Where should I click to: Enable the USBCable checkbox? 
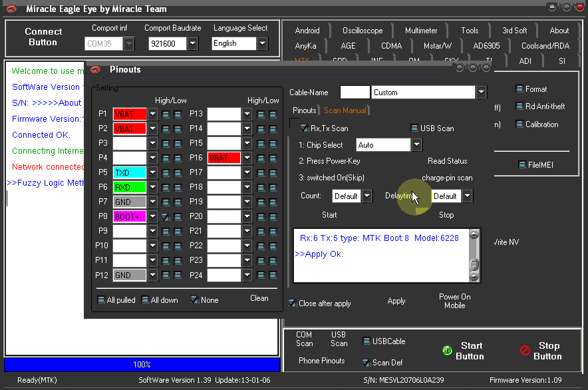point(367,341)
